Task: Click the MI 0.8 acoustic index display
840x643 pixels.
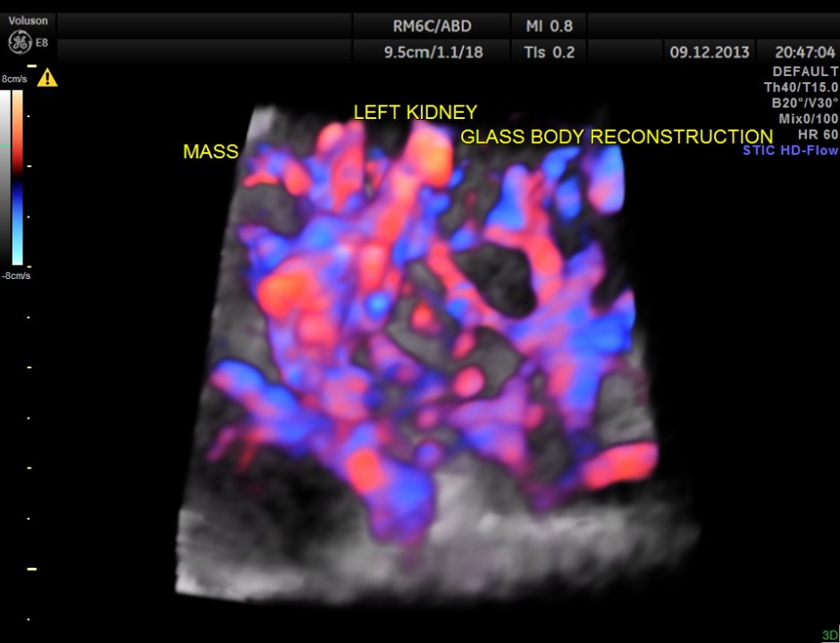Action: point(548,26)
